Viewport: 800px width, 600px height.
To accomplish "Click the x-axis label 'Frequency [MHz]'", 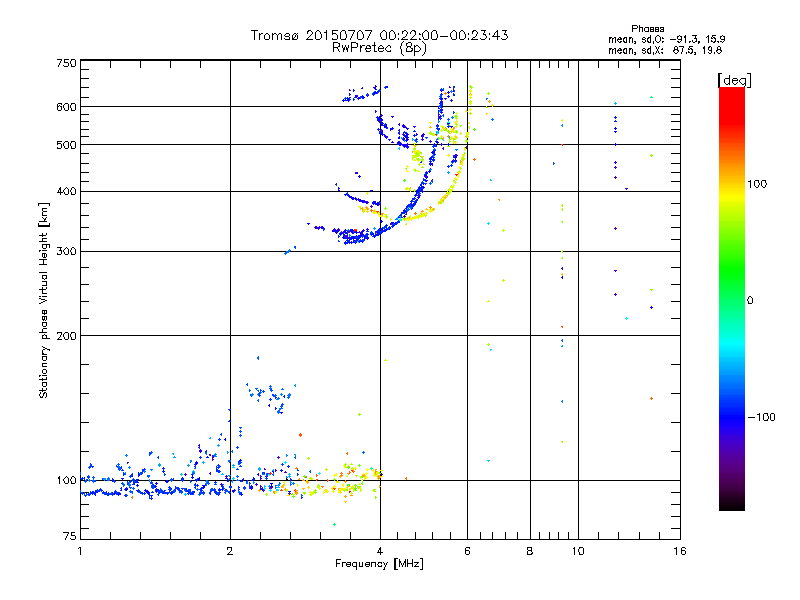I will coord(379,564).
